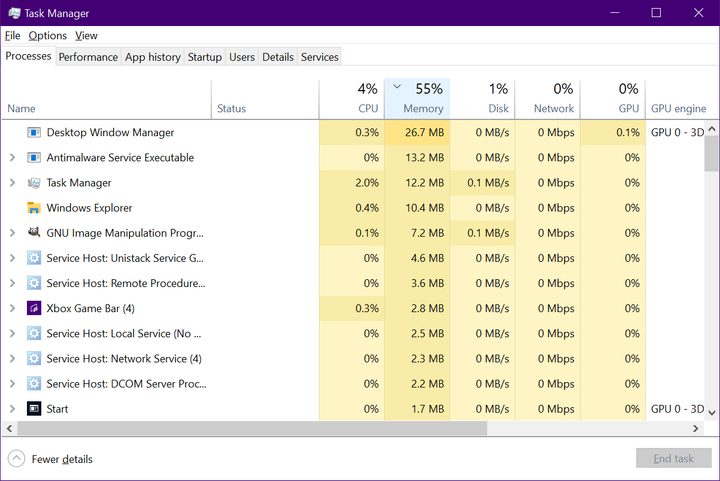Expand the Task Manager process group

point(12,183)
